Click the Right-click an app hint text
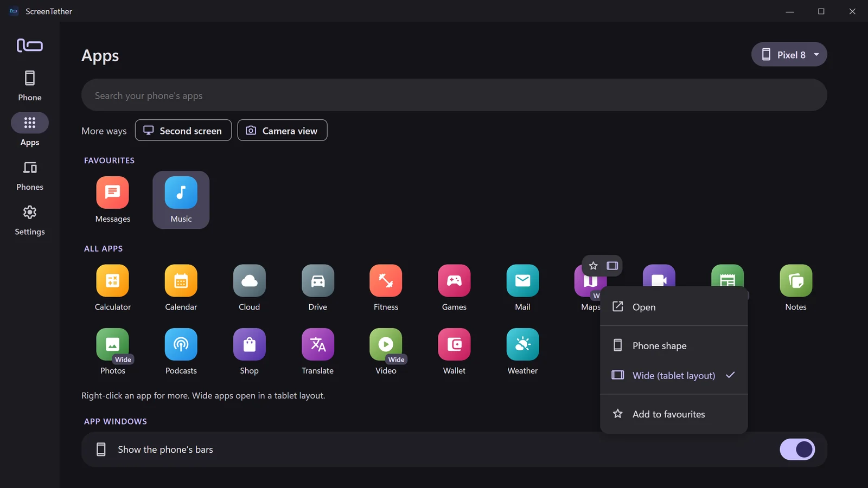868x488 pixels. tap(203, 395)
